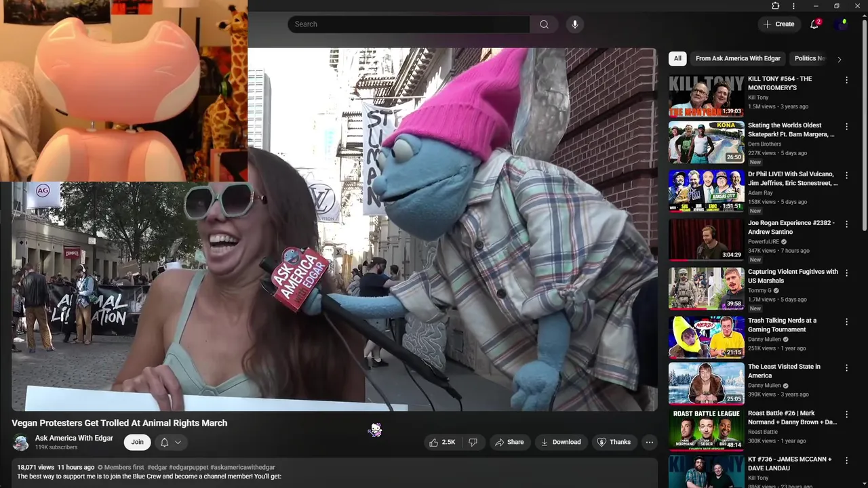Viewport: 868px width, 488px height.
Task: Join the Ask America With Edgar channel
Action: (x=137, y=442)
